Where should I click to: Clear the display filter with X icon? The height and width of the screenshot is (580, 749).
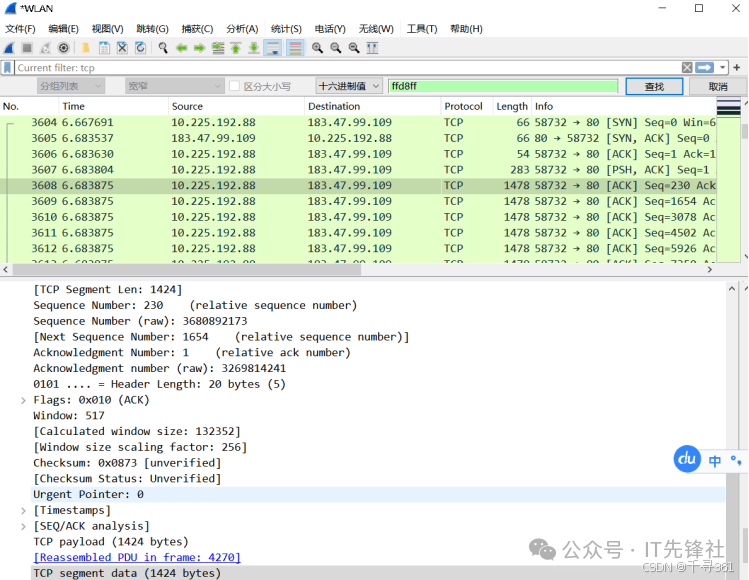[687, 68]
